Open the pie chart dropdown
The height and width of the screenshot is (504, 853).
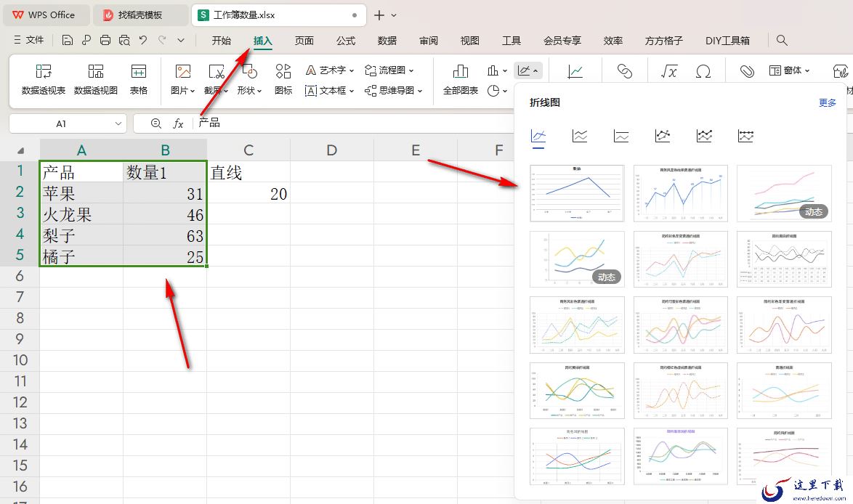coord(497,91)
